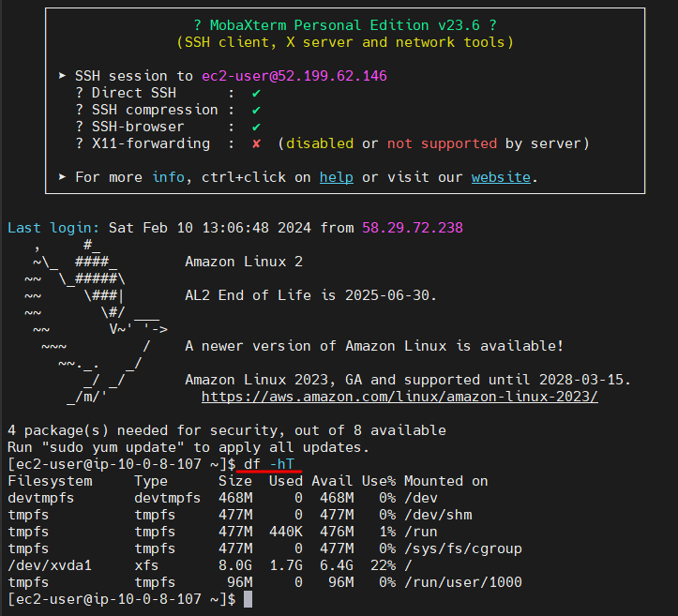
Task: Click the '22%' usage value
Action: coord(384,565)
